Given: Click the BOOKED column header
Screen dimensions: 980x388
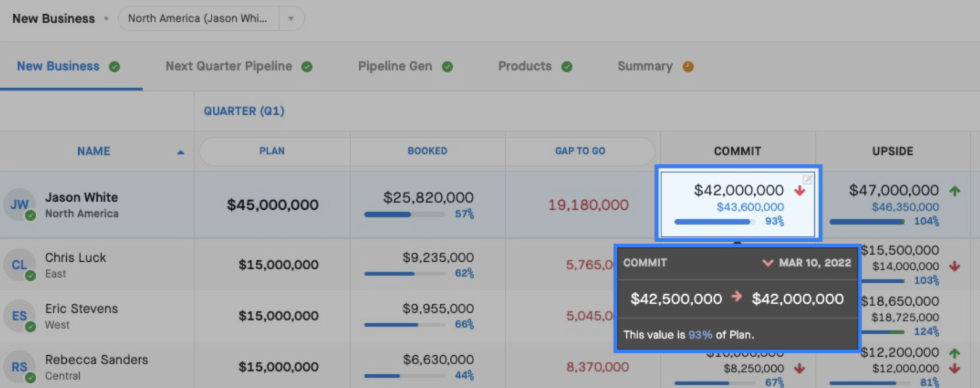Looking at the screenshot, I should point(427,151).
